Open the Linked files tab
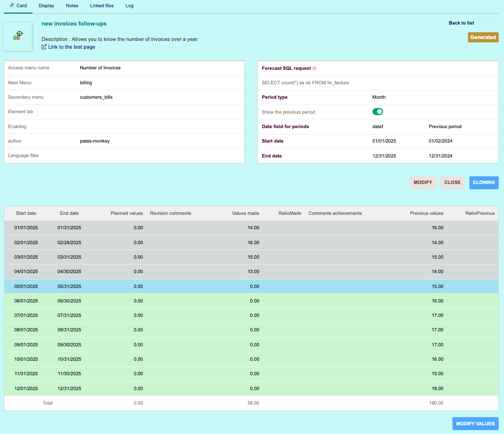The image size is (504, 434). pos(101,6)
